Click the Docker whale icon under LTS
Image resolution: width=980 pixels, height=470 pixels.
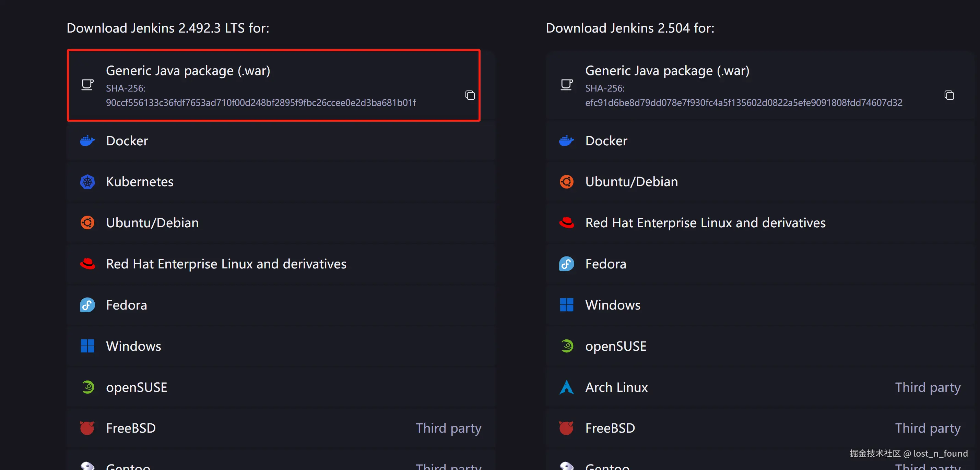(x=87, y=141)
